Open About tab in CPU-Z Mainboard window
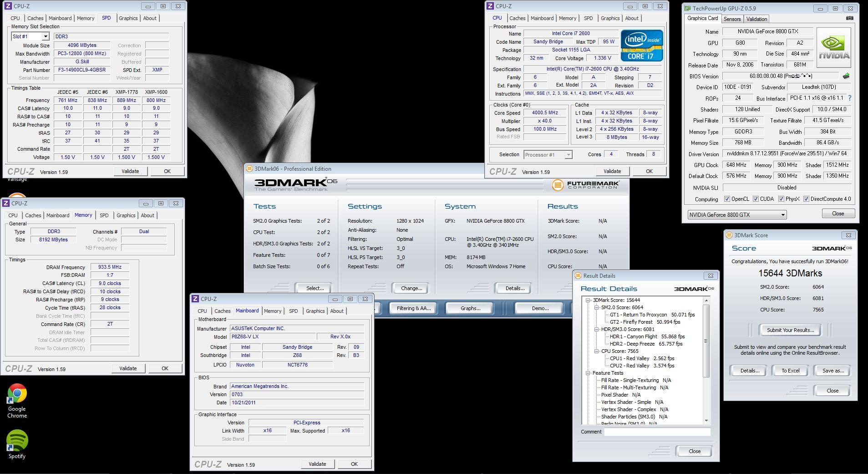This screenshot has height=474, width=868. point(337,311)
